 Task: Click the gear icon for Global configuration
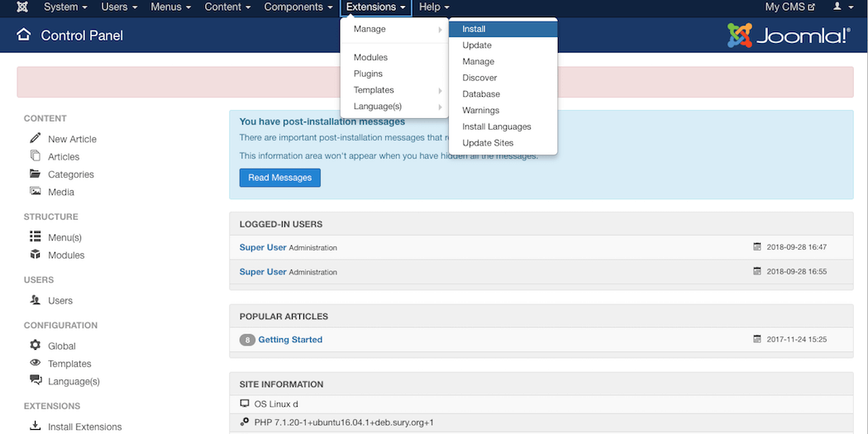click(x=36, y=346)
